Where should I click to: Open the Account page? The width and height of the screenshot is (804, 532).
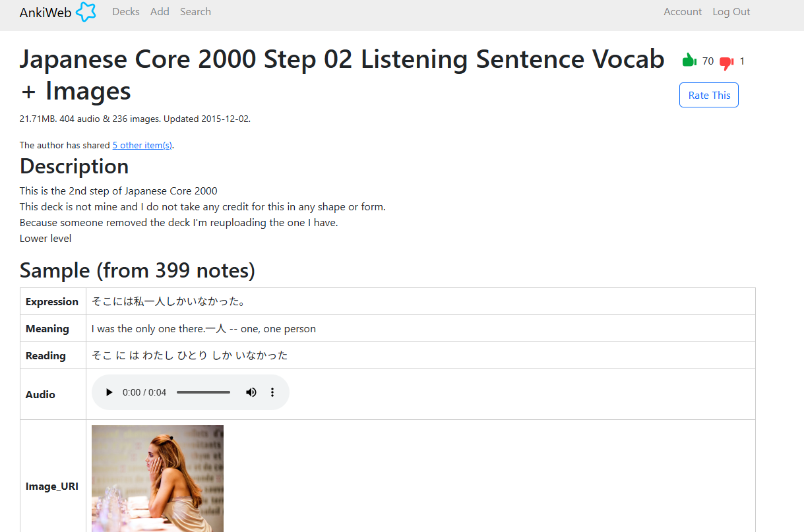tap(683, 12)
